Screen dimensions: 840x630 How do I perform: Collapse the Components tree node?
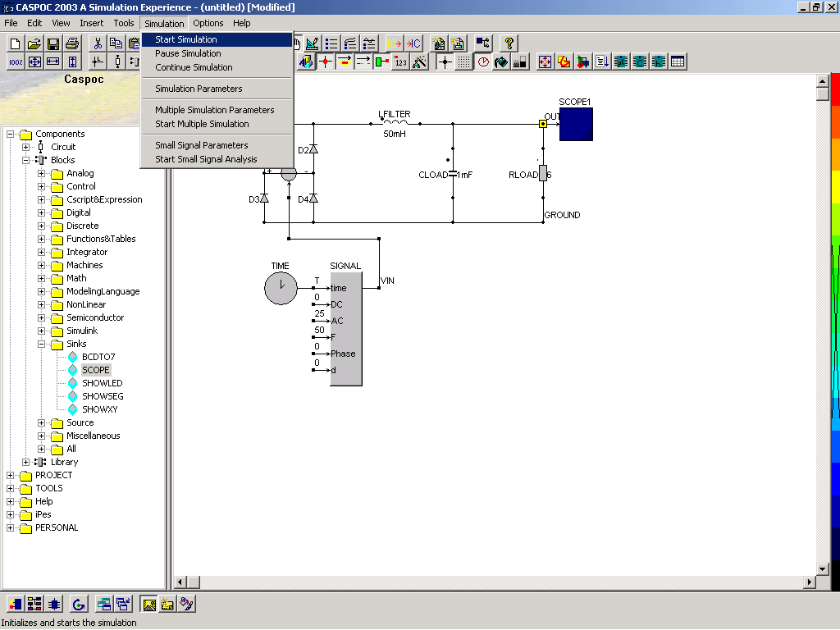[x=10, y=134]
